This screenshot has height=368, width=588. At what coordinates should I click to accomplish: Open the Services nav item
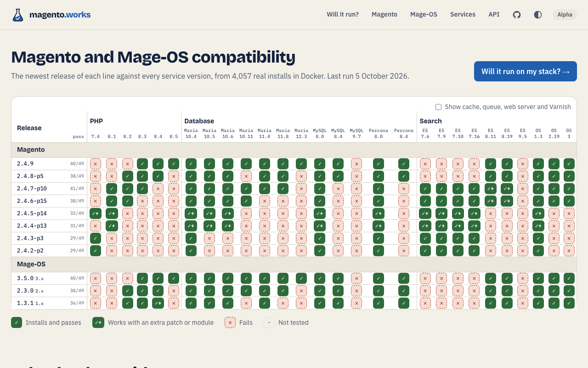click(463, 15)
